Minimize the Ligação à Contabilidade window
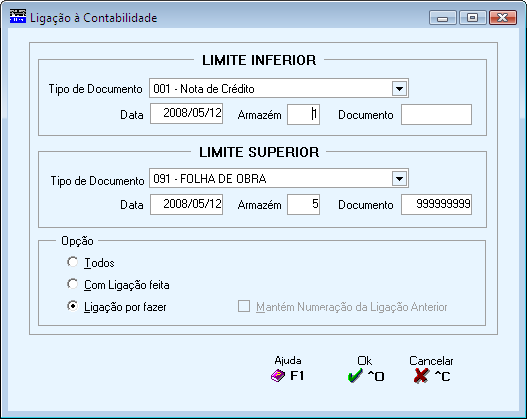Image resolution: width=527 pixels, height=419 pixels. (x=443, y=17)
